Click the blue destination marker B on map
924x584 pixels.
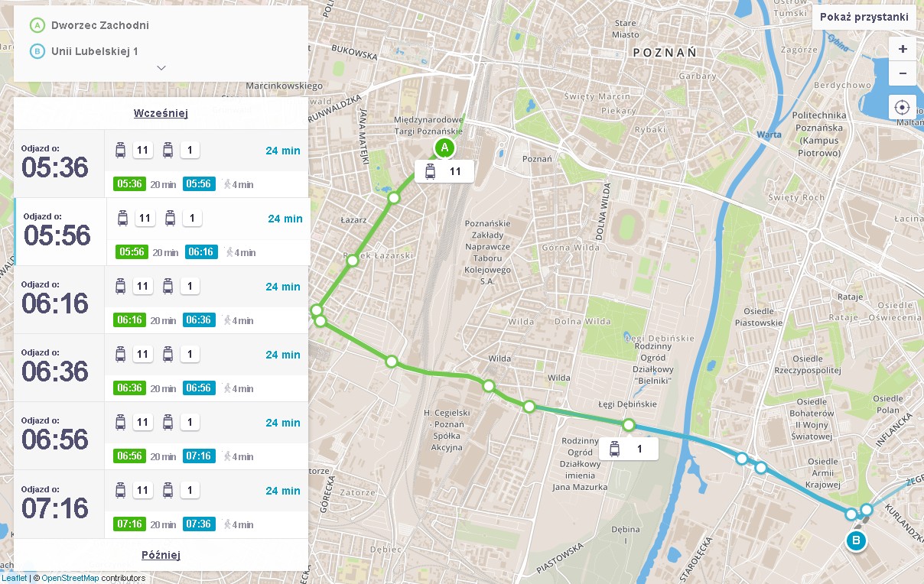[x=856, y=541]
